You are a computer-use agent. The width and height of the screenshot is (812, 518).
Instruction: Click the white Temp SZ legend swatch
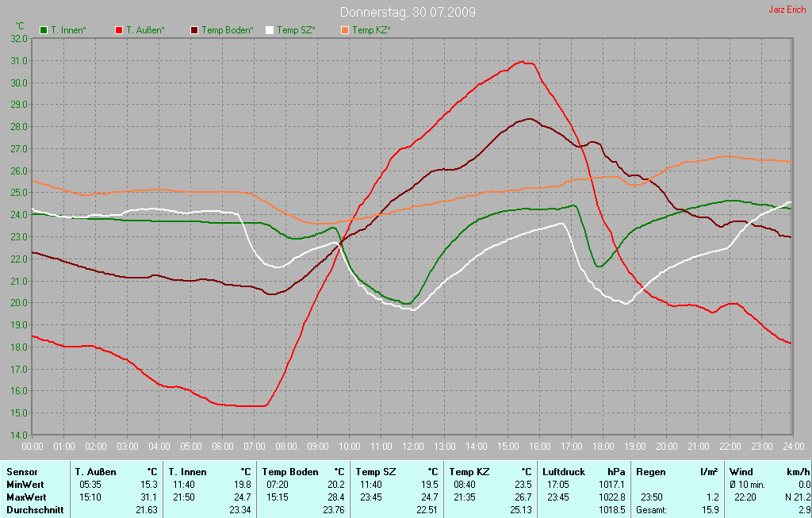pos(270,30)
